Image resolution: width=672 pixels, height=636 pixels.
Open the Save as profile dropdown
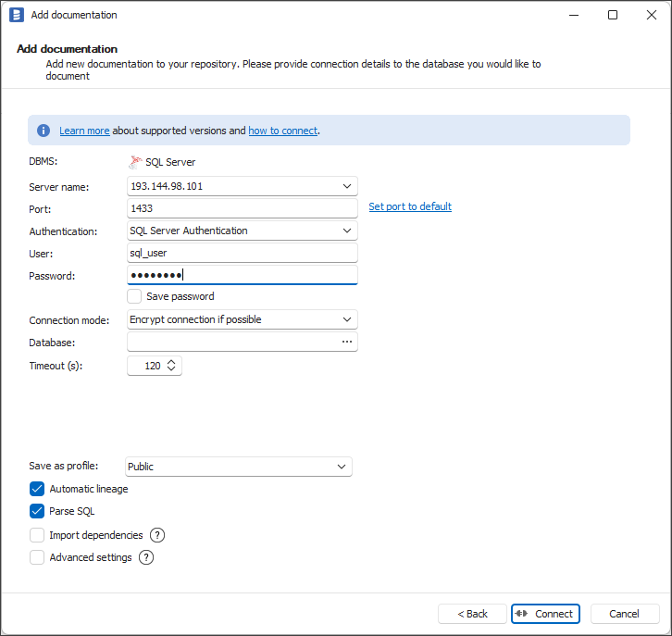pos(342,467)
